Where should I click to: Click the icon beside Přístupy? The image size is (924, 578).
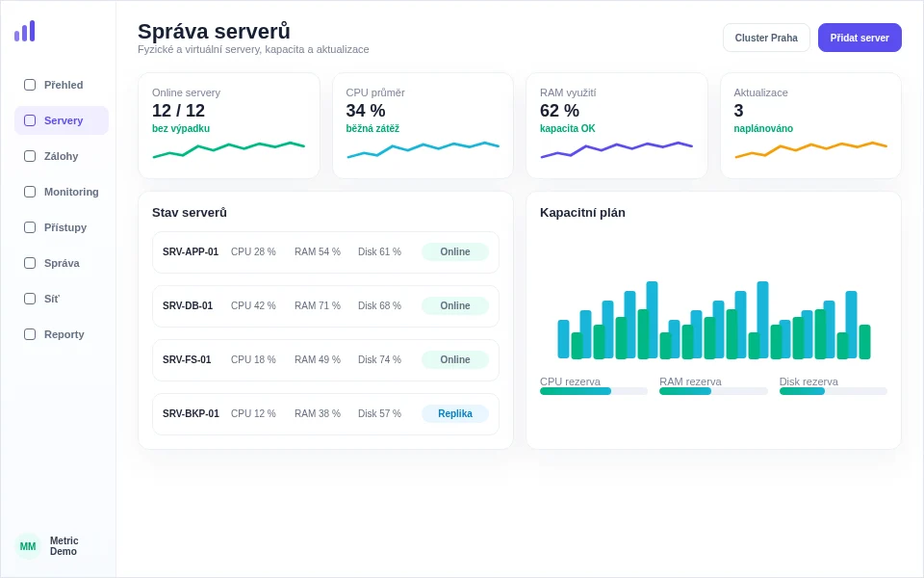point(30,227)
